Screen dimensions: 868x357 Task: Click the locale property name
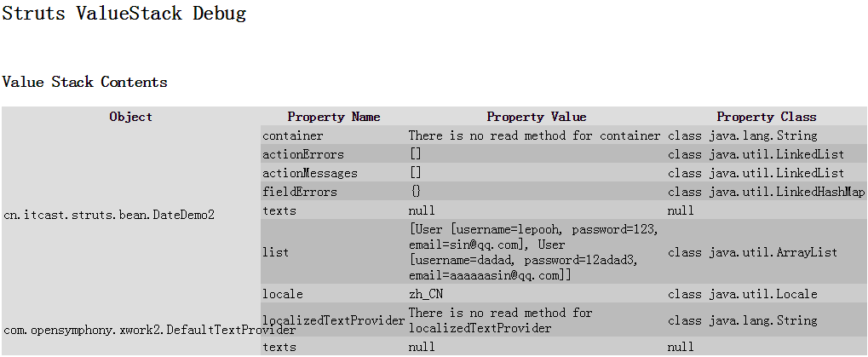tap(283, 294)
